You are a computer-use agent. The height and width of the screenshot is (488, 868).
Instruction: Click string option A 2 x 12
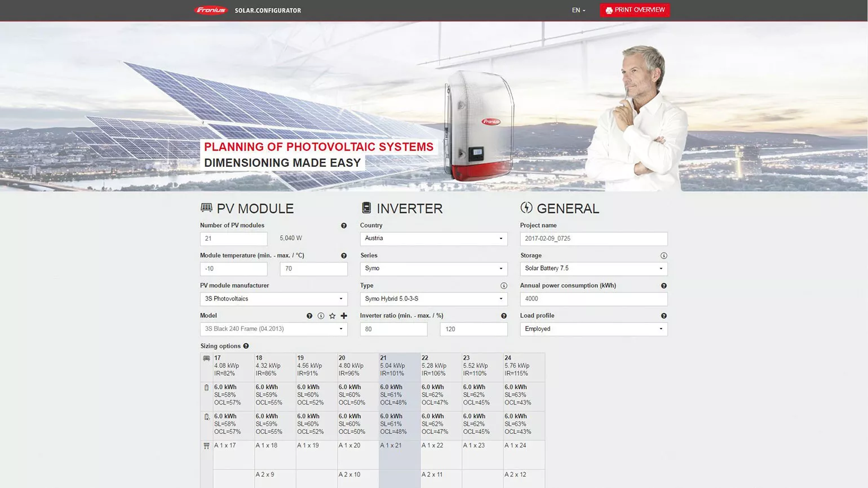516,475
